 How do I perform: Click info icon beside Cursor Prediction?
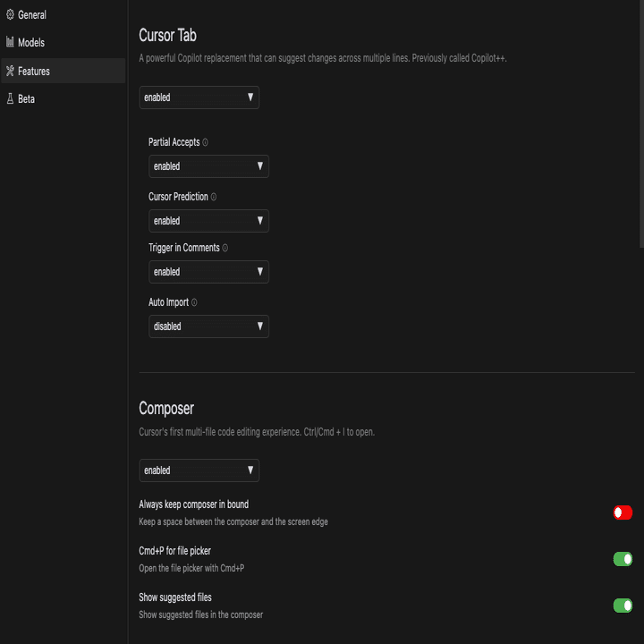[214, 197]
